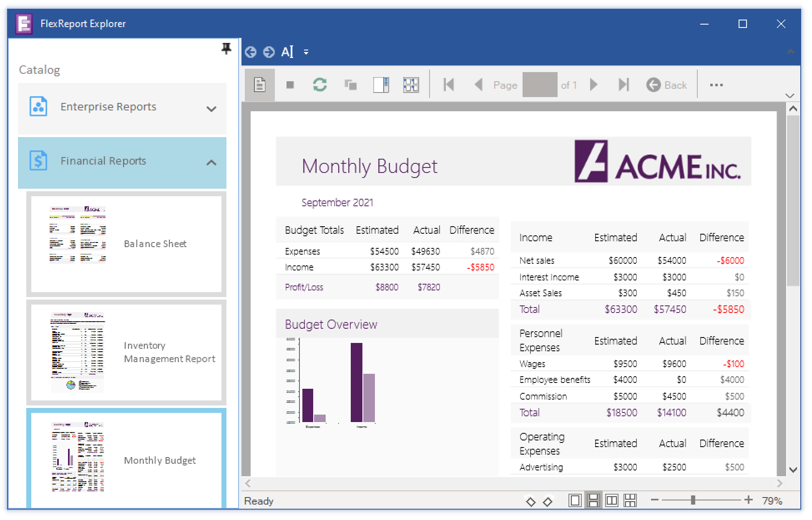Go to the first page
Screen dimensions: 812x520
[449, 85]
